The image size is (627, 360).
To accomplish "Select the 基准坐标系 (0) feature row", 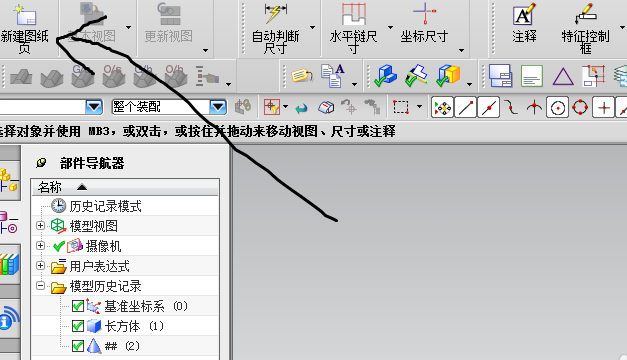I will point(125,306).
